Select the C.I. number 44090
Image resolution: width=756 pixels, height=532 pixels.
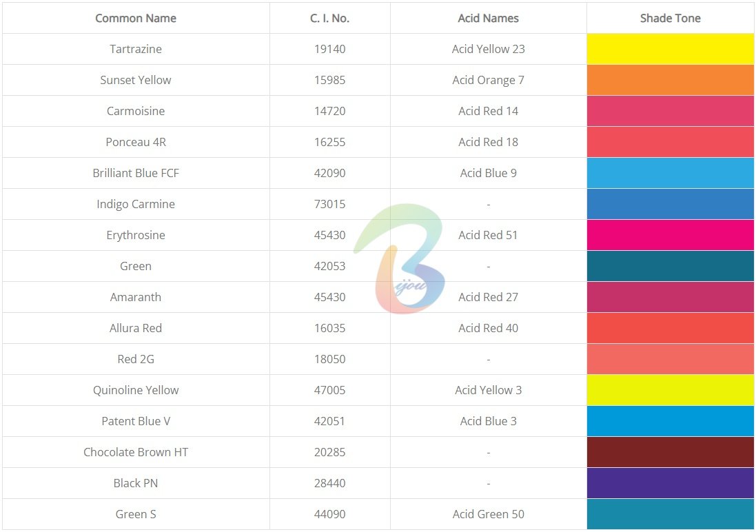coord(330,514)
